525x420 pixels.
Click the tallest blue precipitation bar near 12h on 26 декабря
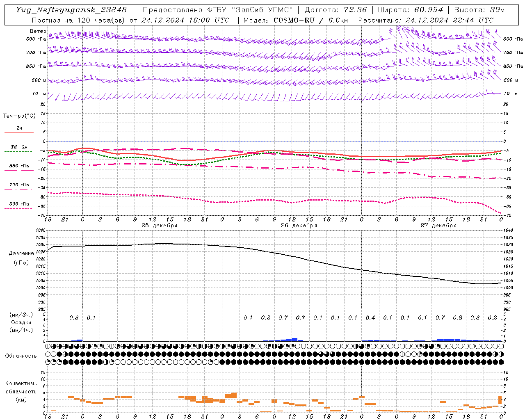294,340
